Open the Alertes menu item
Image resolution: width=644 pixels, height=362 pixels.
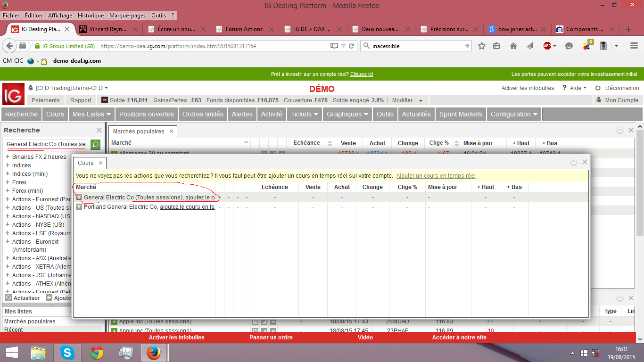click(242, 114)
